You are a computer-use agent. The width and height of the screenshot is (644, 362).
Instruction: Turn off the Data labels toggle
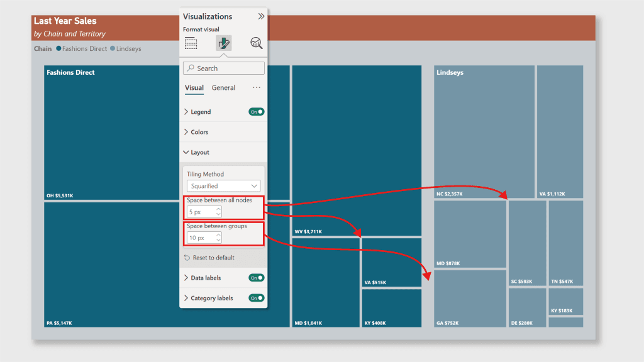(x=257, y=278)
